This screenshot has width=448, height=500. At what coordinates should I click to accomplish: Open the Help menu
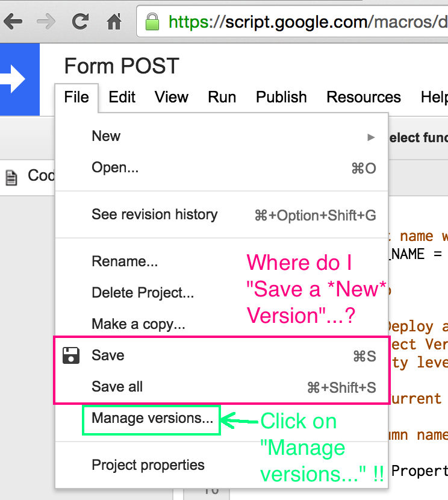[x=434, y=97]
